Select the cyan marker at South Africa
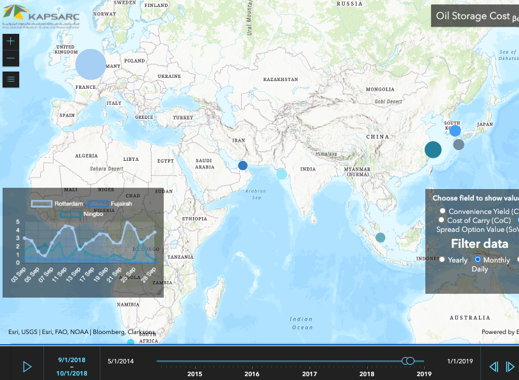This screenshot has width=519, height=380. pyautogui.click(x=131, y=342)
